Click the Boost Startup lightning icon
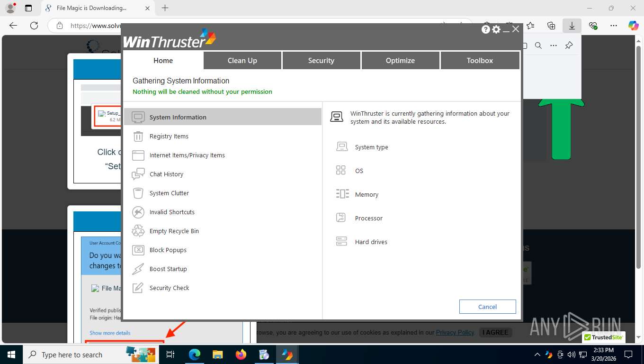This screenshot has width=644, height=364. [138, 269]
